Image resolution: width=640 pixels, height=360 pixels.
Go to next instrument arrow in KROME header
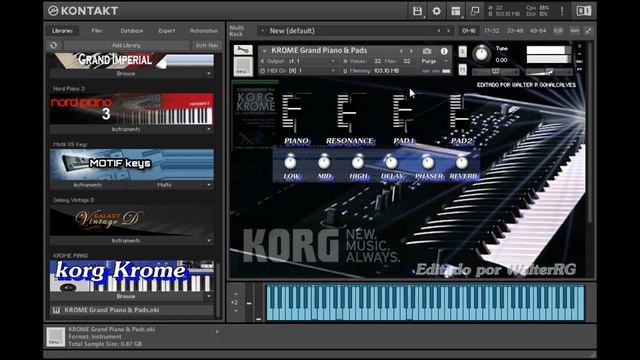pyautogui.click(x=411, y=51)
